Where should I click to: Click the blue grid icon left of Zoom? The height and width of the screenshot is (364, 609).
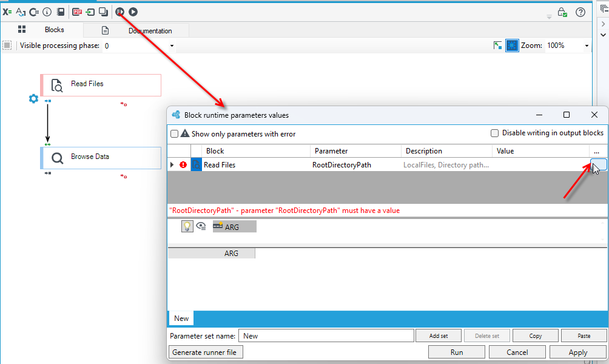pyautogui.click(x=512, y=46)
